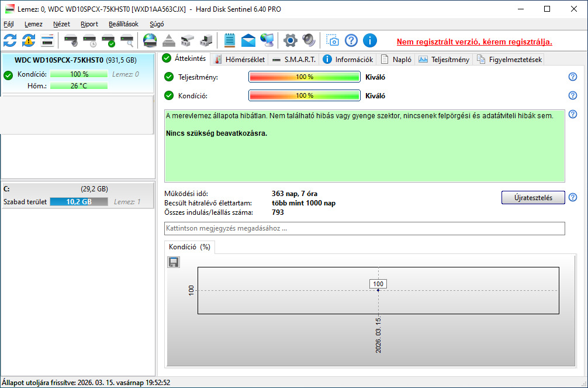The image size is (588, 388).
Task: Click the start/stop count value 793
Action: tap(278, 212)
